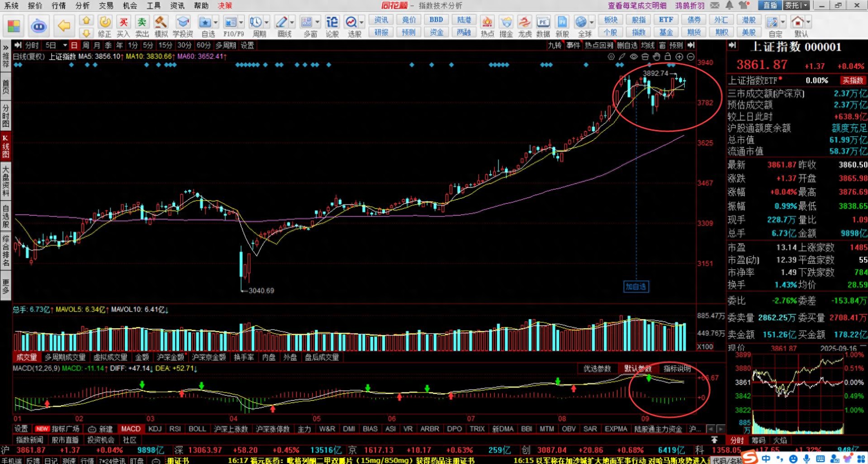Click the 指标说明 indicator description button
This screenshot has height=464, width=868.
point(677,368)
